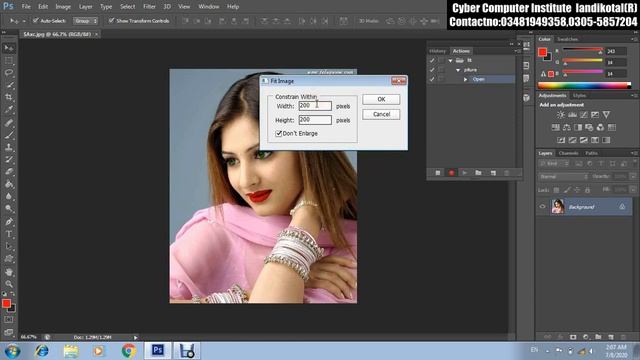This screenshot has height=360, width=640.
Task: Open Internet Explorer from the taskbar
Action: 42,351
